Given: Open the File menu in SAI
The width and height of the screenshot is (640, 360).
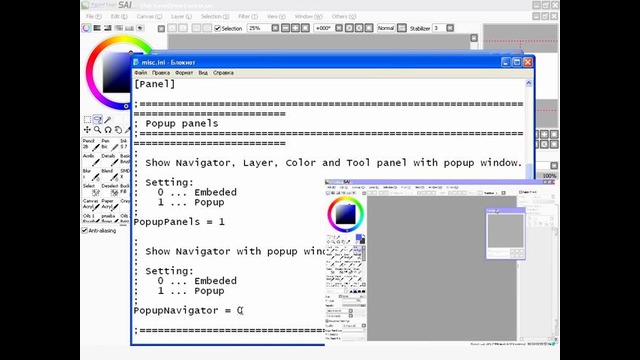Looking at the screenshot, I should (93, 16).
